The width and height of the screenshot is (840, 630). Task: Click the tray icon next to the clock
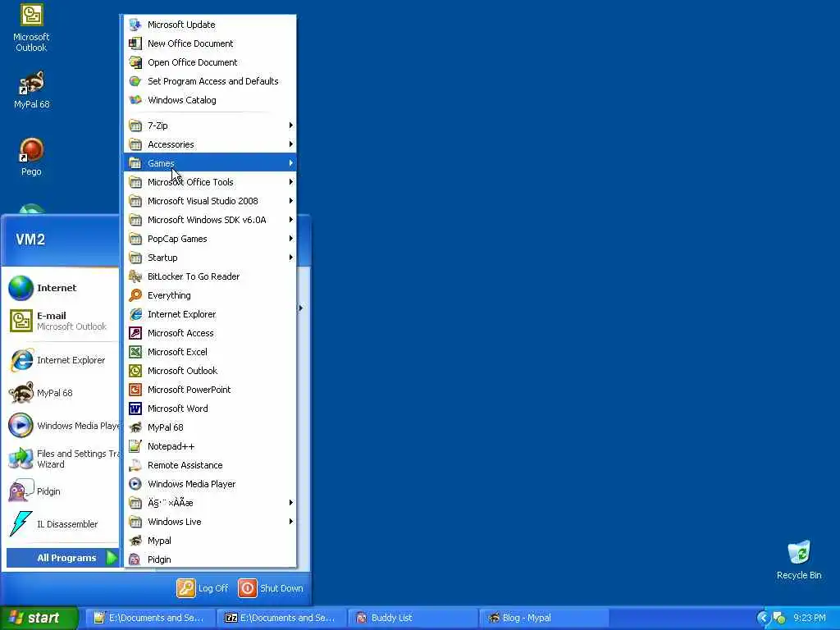[779, 619]
